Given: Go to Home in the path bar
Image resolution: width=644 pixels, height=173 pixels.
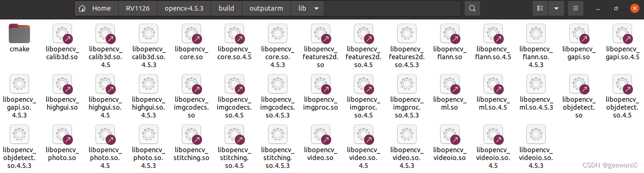Looking at the screenshot, I should click(x=96, y=8).
